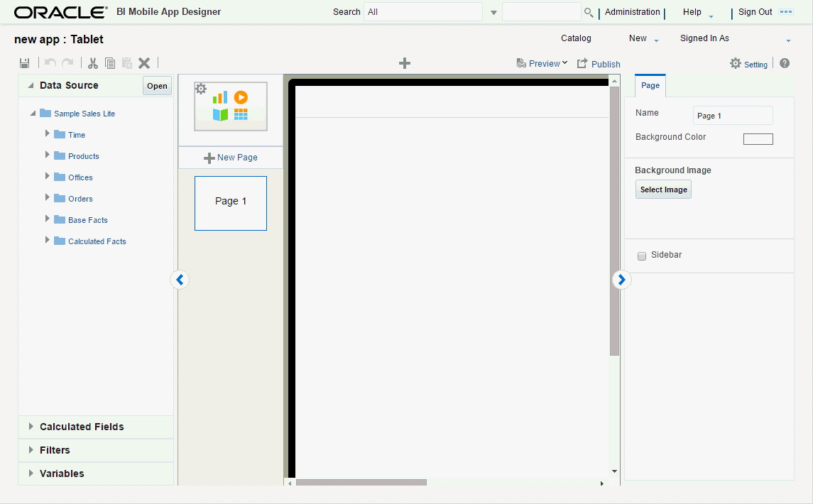
Task: Open the Help menu
Action: point(692,12)
